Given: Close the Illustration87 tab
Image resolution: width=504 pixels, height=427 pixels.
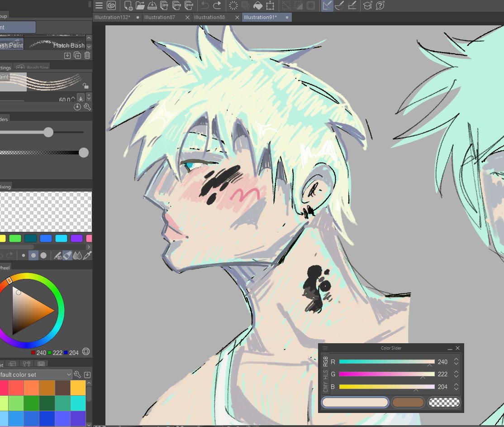Looking at the screenshot, I should (187, 17).
